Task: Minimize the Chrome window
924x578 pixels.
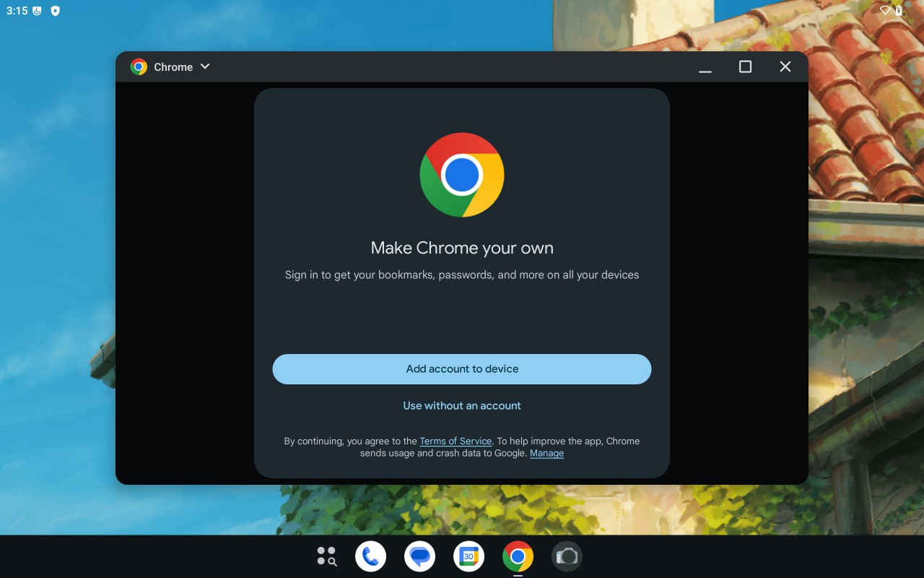Action: (x=705, y=67)
